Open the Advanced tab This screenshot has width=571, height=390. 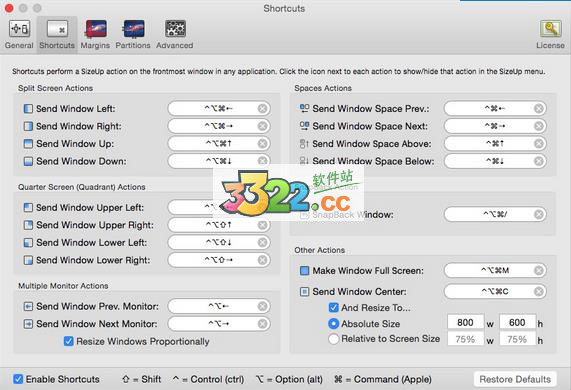[175, 35]
